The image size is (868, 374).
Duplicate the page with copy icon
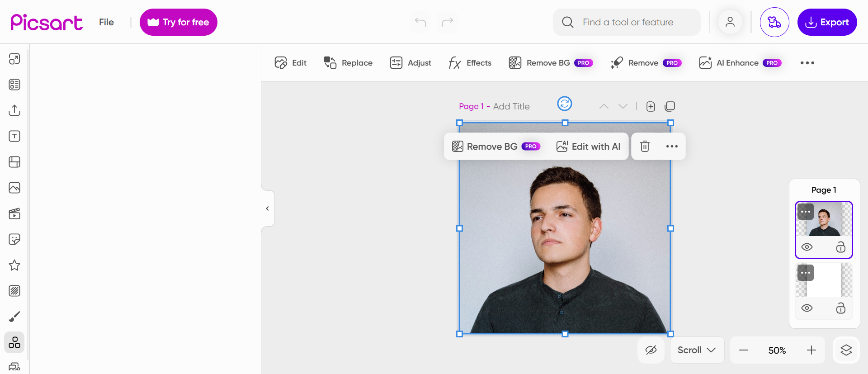[x=670, y=106]
